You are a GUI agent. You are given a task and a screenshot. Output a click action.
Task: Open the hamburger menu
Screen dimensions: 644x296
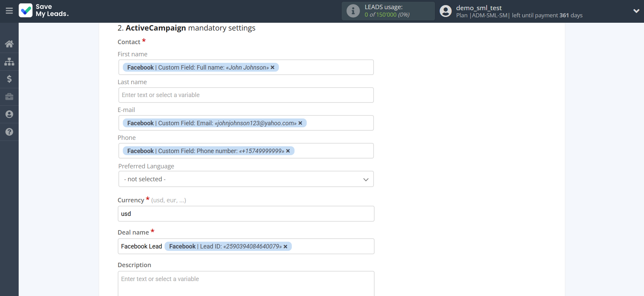coord(9,11)
